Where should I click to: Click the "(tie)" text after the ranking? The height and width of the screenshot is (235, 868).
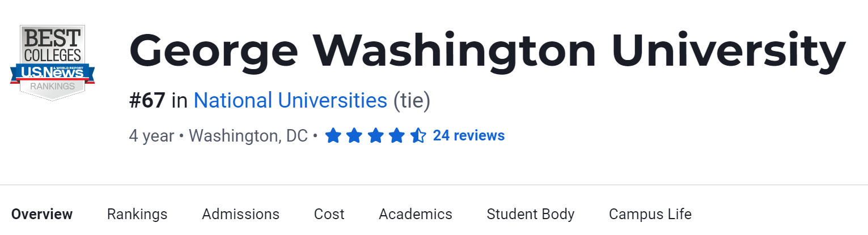point(412,101)
